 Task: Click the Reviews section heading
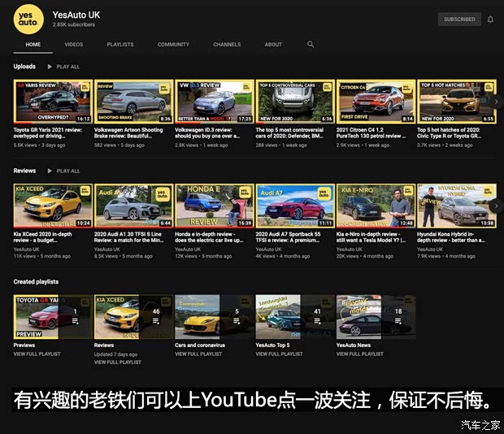(x=24, y=171)
